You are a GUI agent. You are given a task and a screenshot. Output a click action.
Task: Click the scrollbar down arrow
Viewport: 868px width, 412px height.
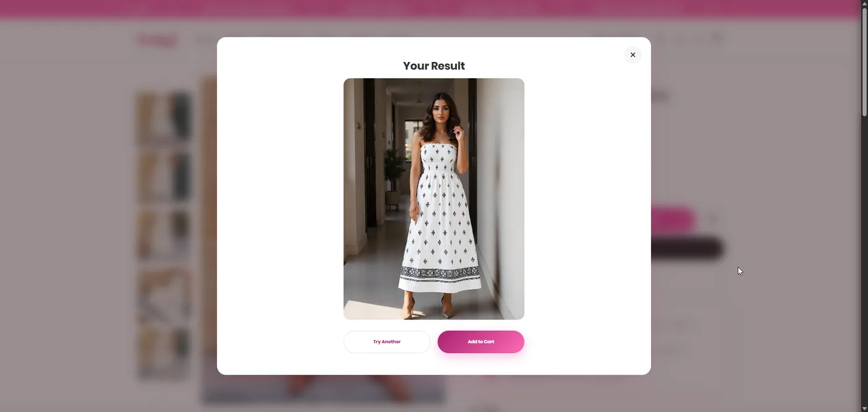pos(864,408)
